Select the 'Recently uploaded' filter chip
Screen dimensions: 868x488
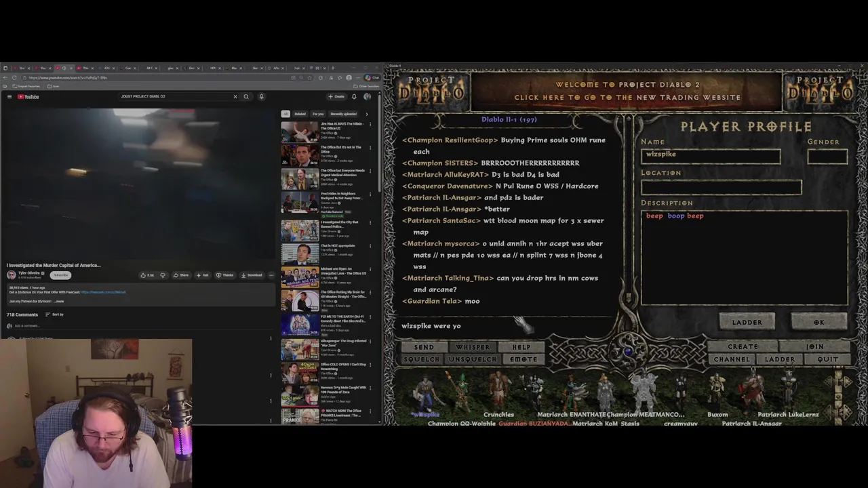click(x=343, y=114)
